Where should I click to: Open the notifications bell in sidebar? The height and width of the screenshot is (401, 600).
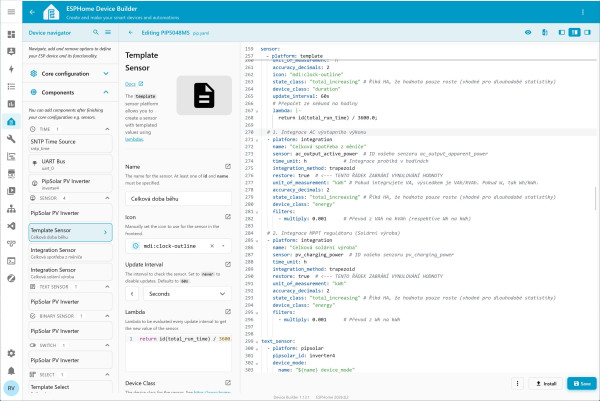click(x=11, y=370)
